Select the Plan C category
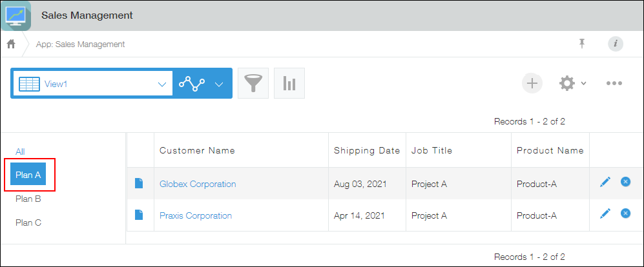 28,222
